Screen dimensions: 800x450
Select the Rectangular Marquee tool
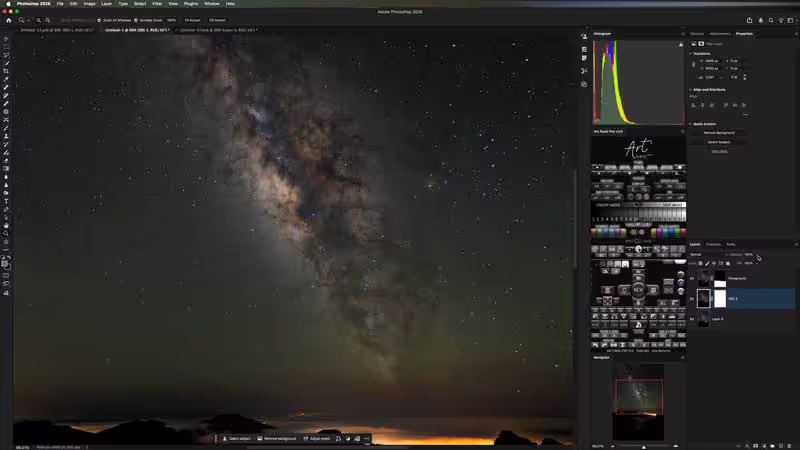pos(6,46)
